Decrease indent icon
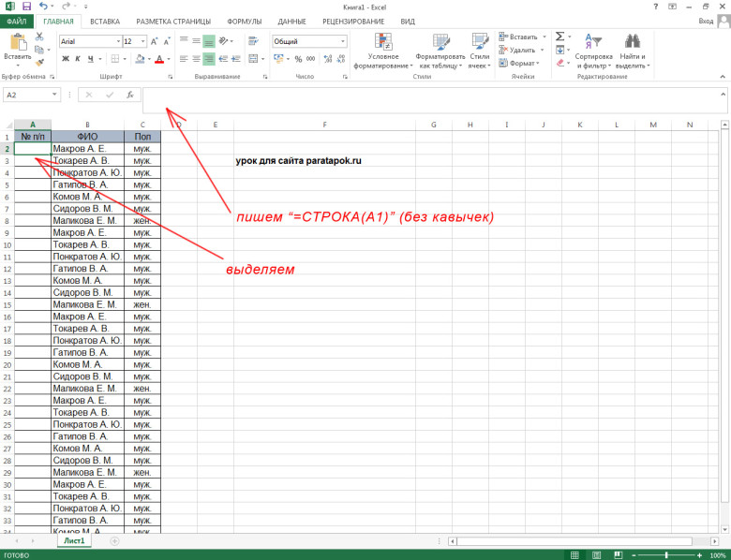 pos(223,59)
